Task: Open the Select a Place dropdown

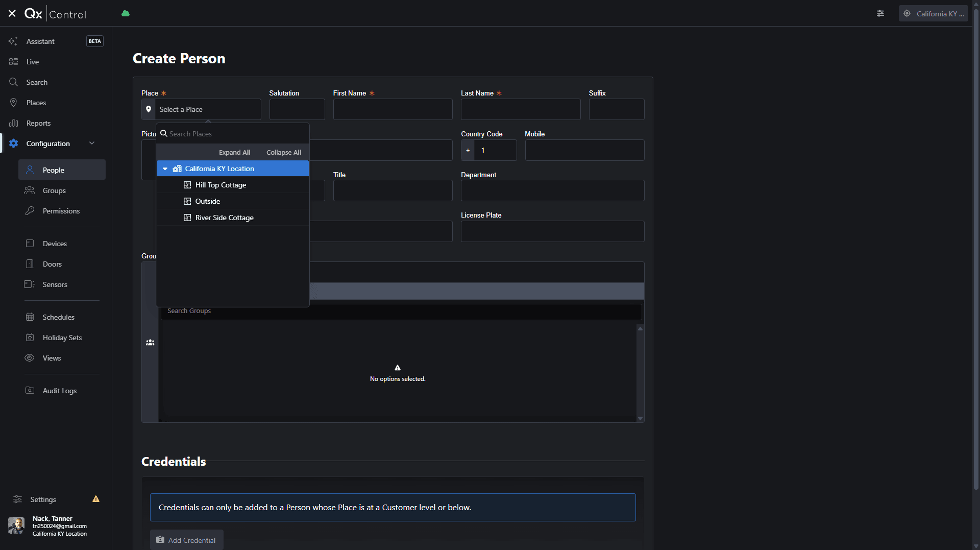Action: click(x=201, y=109)
